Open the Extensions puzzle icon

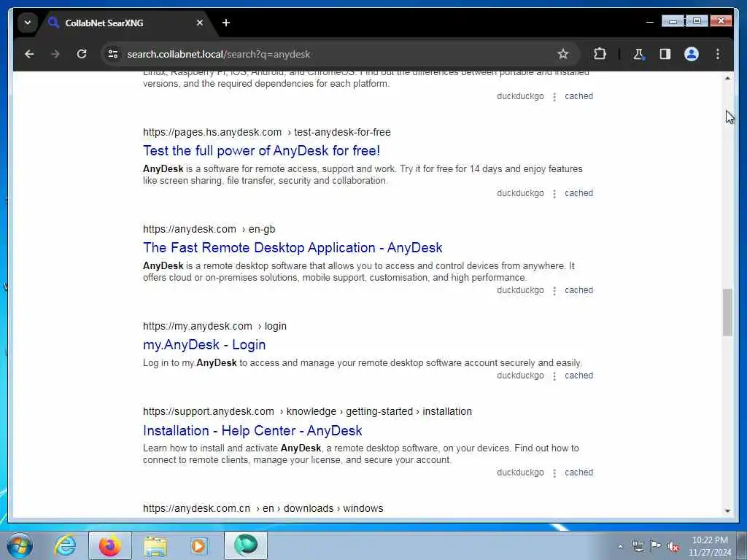coord(600,54)
